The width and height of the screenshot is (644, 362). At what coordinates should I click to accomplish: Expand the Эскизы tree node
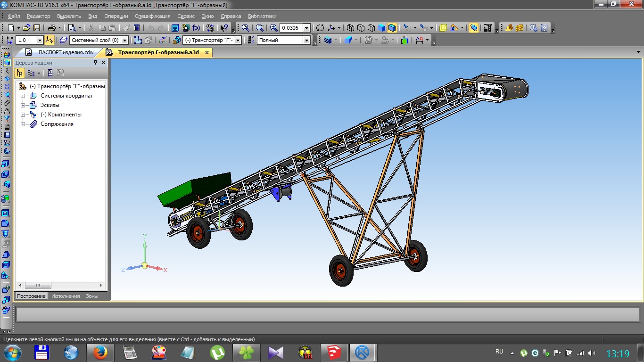pos(23,105)
